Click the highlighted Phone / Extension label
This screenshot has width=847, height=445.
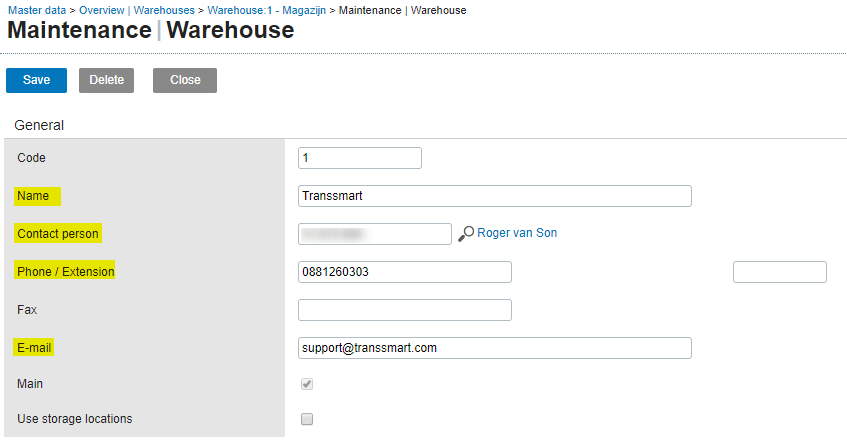click(x=66, y=272)
